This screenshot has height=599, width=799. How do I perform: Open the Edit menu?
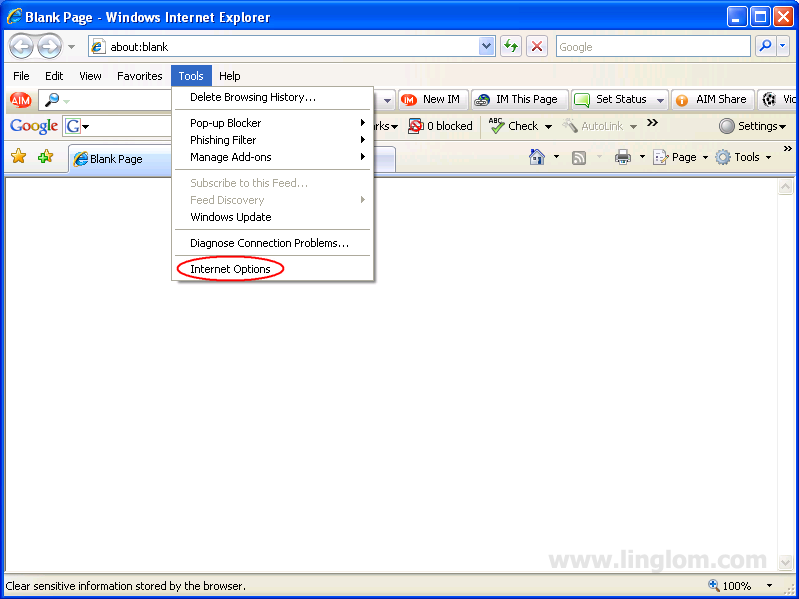click(x=54, y=76)
